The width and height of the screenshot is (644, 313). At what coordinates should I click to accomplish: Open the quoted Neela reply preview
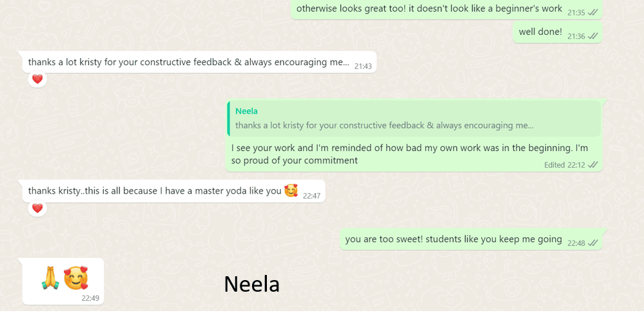click(414, 119)
